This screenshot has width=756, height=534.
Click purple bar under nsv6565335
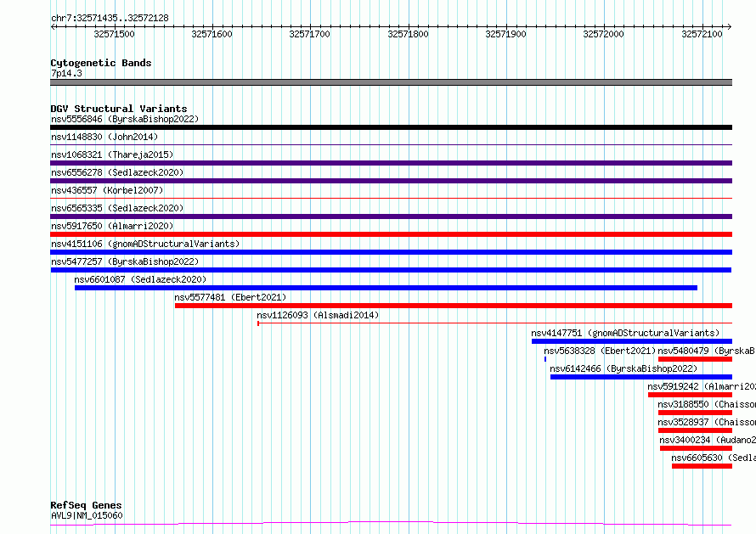coord(391,216)
